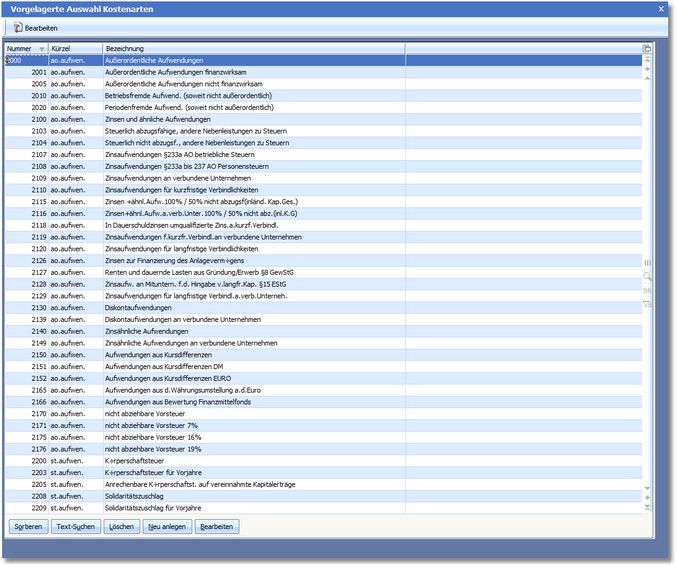
Task: Close the Vorgelagerte Auswahl Kostenarten window
Action: pyautogui.click(x=661, y=8)
